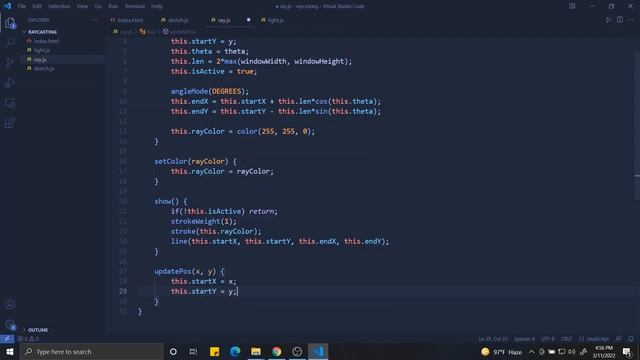Open the File menu
Viewport: 640px width, 360px height.
pyautogui.click(x=22, y=6)
